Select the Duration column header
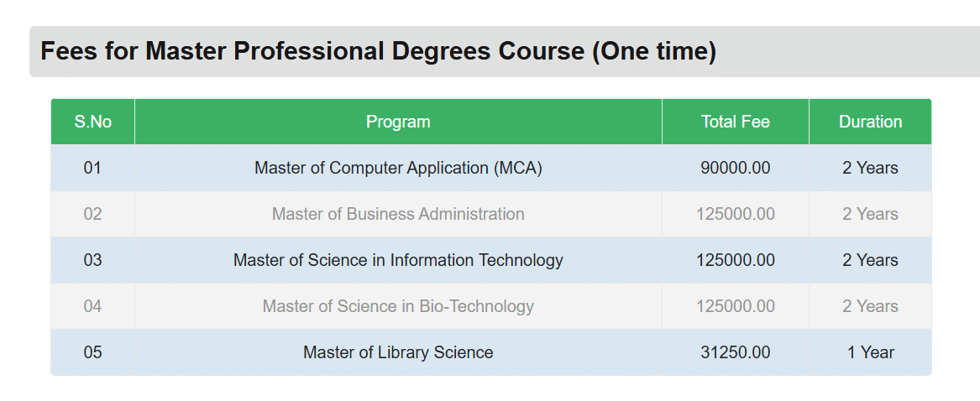The image size is (980, 401). [x=870, y=122]
